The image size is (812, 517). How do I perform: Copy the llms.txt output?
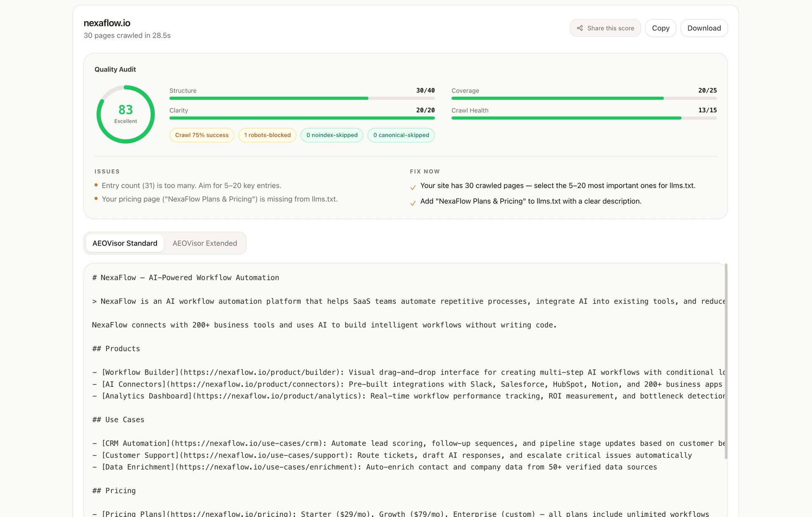[661, 28]
